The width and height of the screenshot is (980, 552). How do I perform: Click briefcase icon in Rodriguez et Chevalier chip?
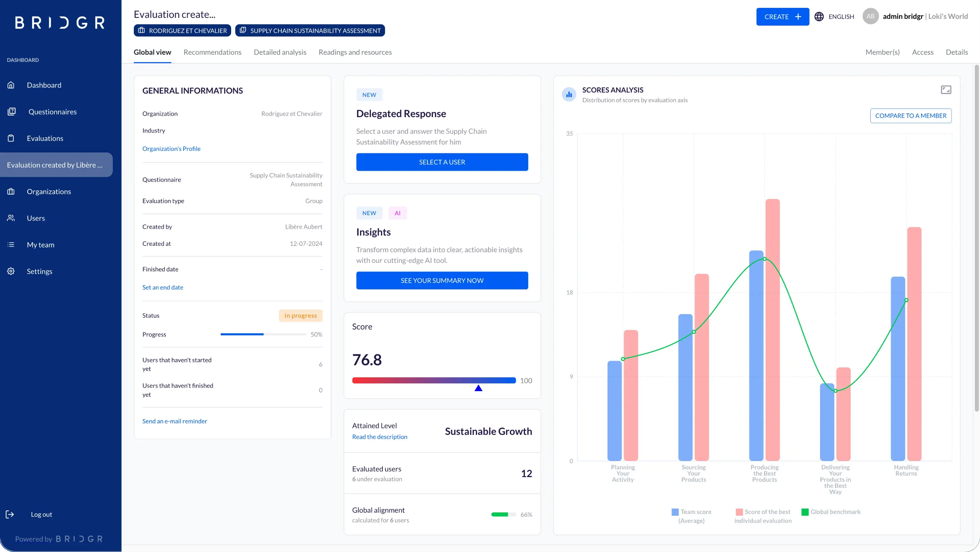click(141, 30)
